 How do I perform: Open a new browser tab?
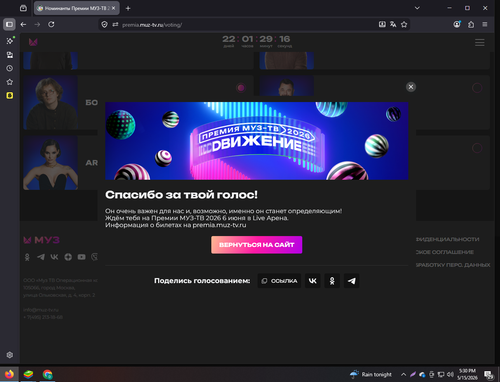(128, 8)
